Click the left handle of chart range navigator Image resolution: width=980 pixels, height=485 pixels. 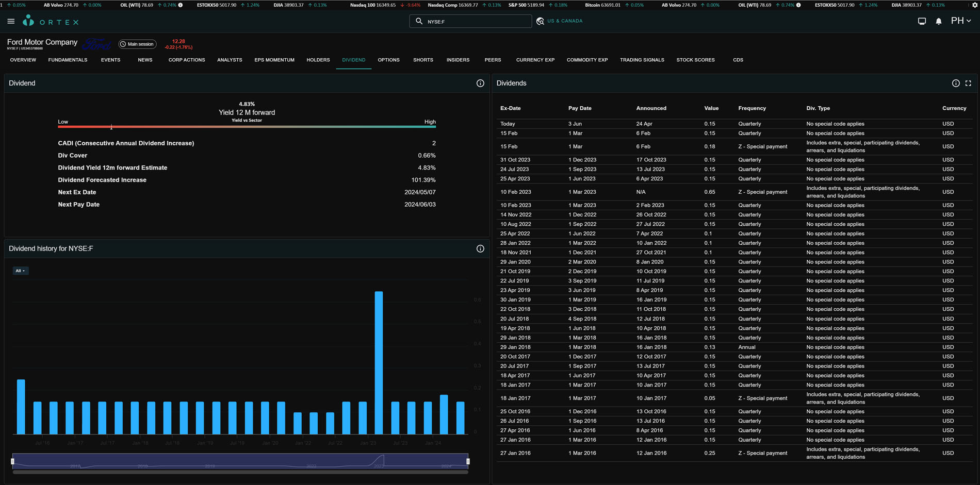(x=12, y=461)
